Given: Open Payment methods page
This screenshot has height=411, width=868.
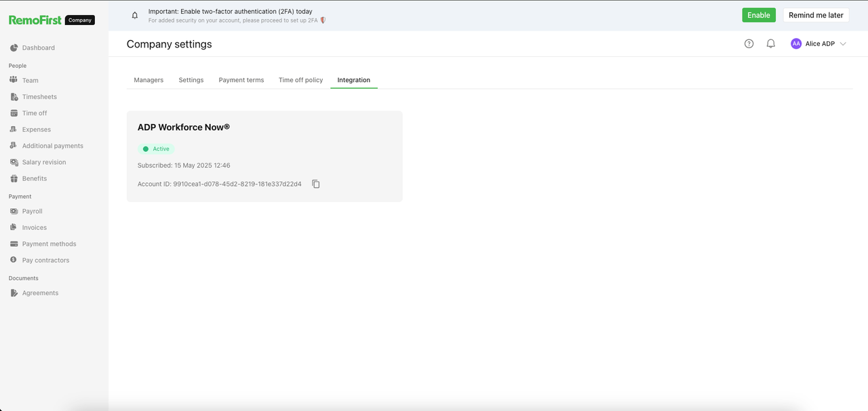Looking at the screenshot, I should pos(50,243).
